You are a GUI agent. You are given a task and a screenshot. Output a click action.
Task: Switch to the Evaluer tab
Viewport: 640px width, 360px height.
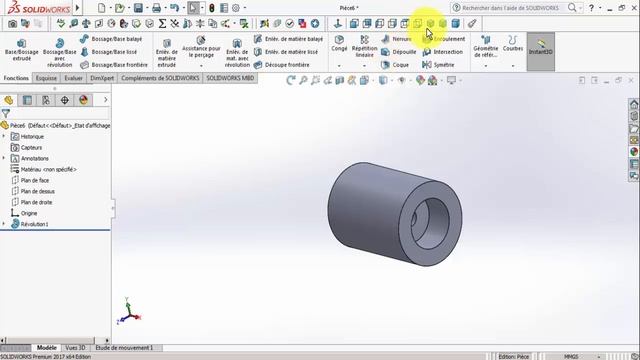[73, 78]
